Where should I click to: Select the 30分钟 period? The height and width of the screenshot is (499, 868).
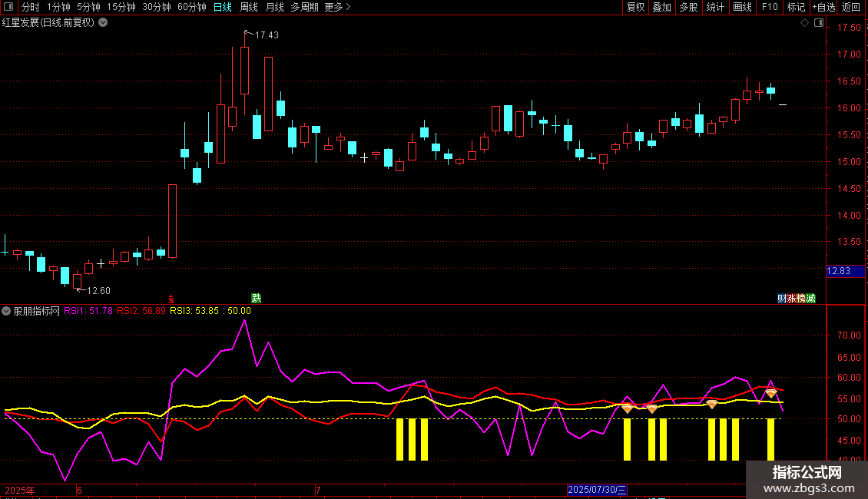click(156, 7)
